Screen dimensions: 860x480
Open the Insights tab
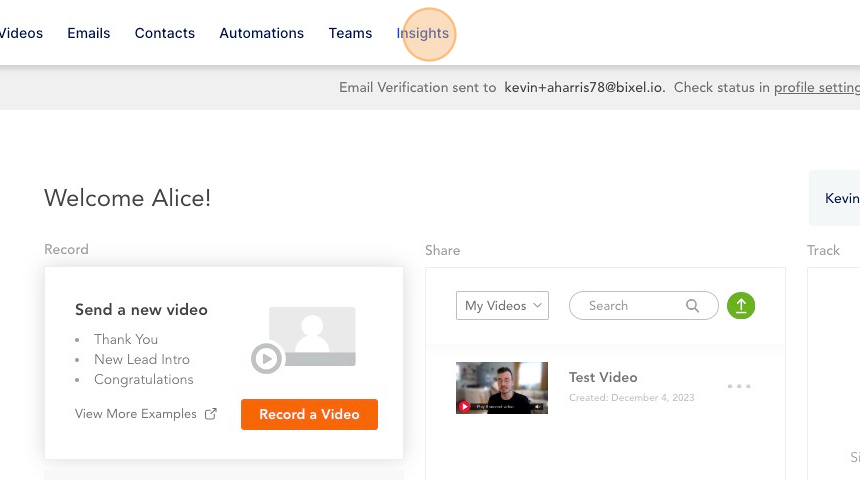(422, 33)
